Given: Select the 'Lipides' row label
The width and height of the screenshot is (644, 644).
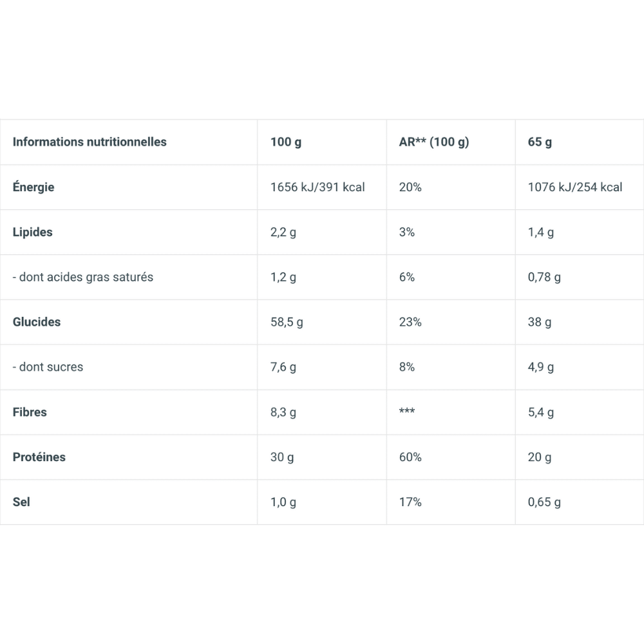Looking at the screenshot, I should (33, 232).
